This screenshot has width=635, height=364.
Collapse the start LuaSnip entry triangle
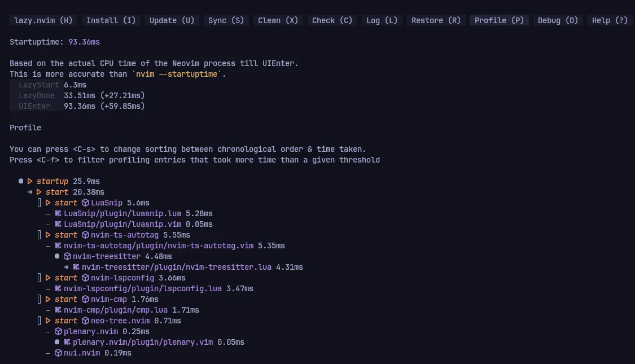[48, 203]
